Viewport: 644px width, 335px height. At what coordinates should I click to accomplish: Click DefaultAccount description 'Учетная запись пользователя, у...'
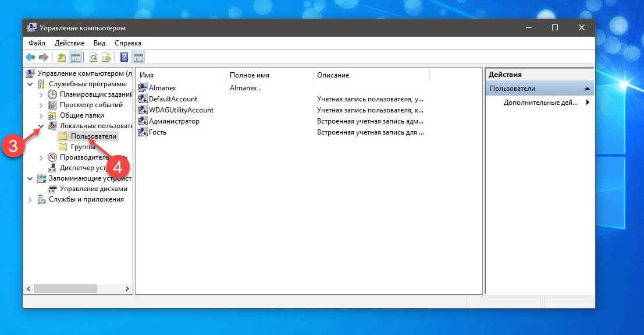pos(370,99)
